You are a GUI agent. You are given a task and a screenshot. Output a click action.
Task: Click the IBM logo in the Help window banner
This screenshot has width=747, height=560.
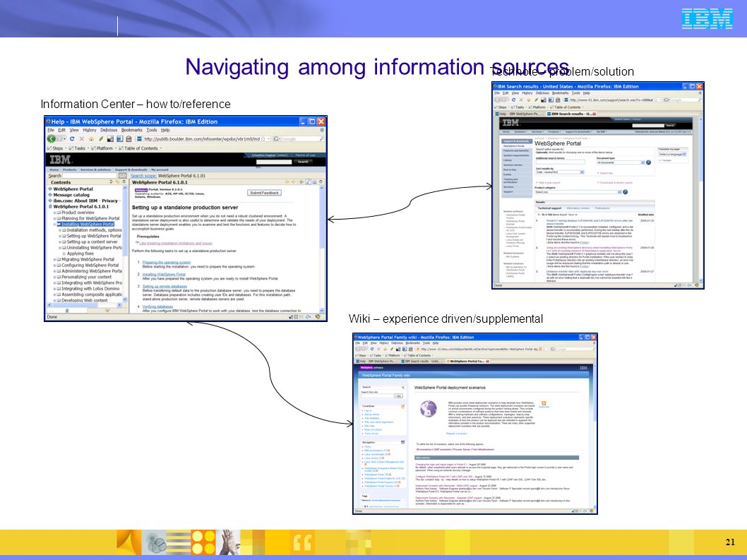(x=61, y=160)
